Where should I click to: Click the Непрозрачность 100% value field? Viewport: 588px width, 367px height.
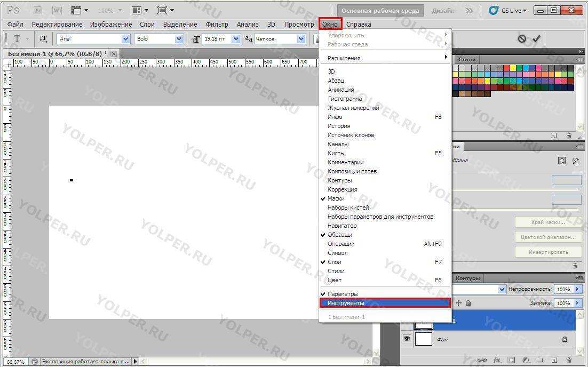tap(563, 289)
